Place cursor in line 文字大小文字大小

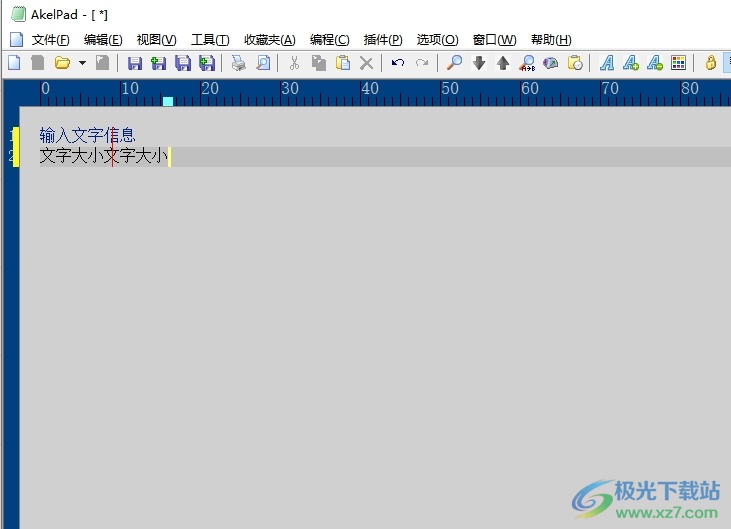[103, 156]
